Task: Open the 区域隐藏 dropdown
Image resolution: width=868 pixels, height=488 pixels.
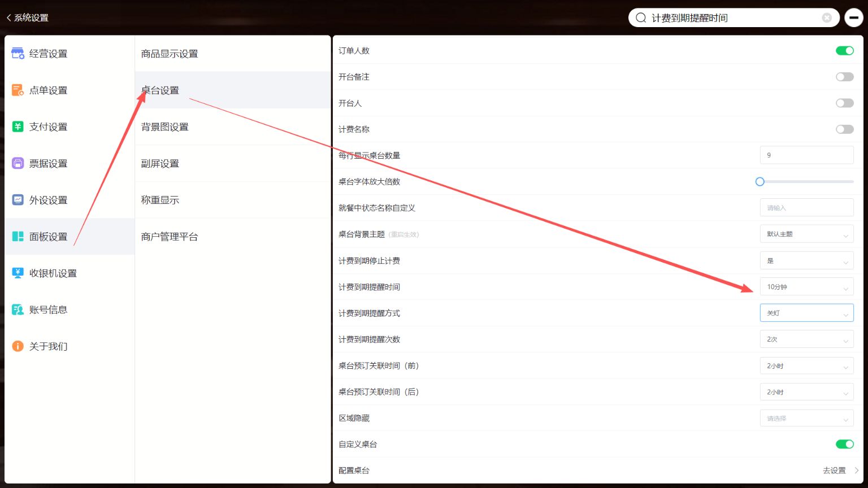Action: coord(806,419)
